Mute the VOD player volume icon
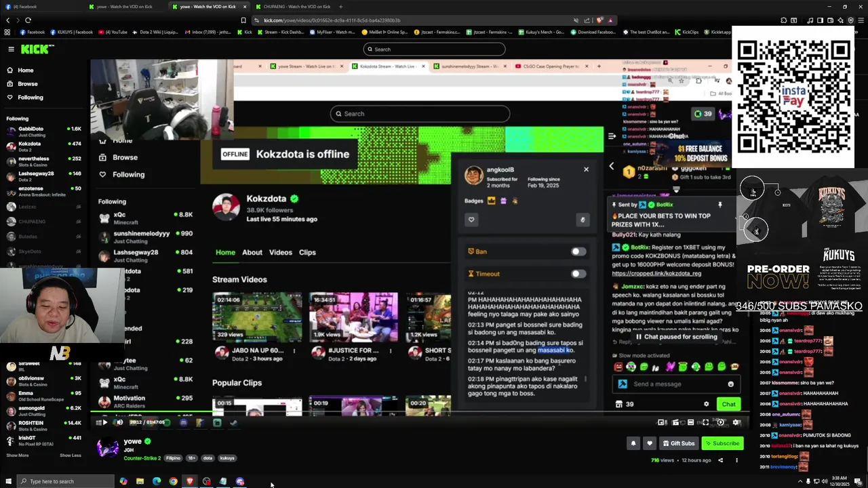The height and width of the screenshot is (488, 868). [119, 422]
